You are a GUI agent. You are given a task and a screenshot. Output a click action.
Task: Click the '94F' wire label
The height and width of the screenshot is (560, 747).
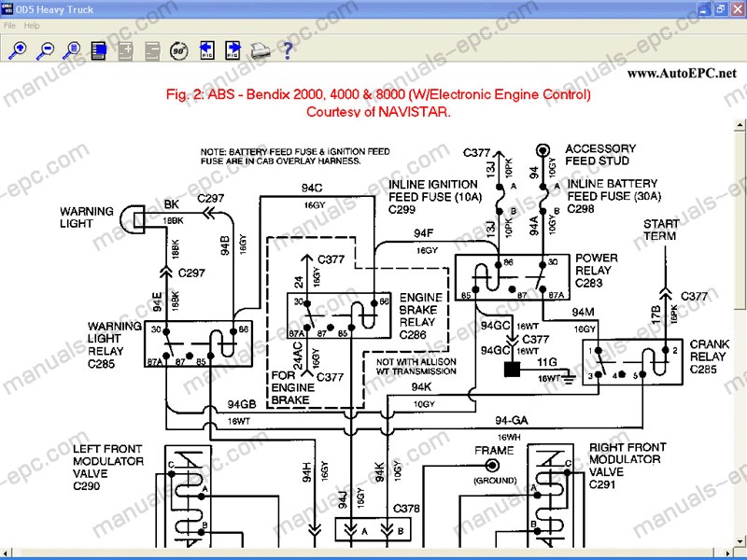coord(424,233)
